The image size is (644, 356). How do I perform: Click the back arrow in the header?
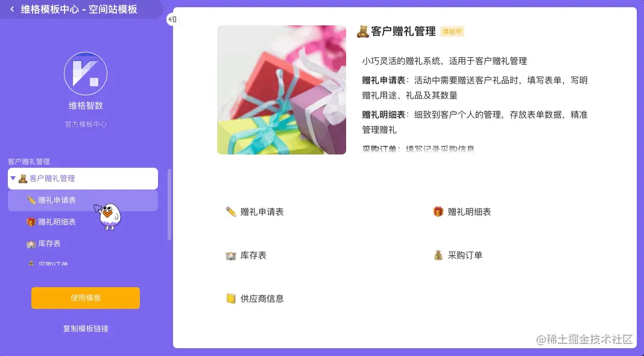12,9
